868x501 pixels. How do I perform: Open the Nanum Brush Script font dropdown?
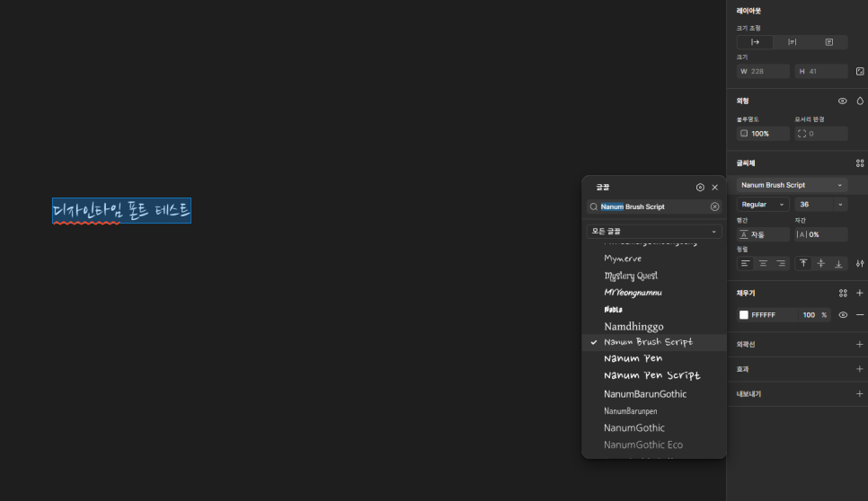(x=792, y=185)
